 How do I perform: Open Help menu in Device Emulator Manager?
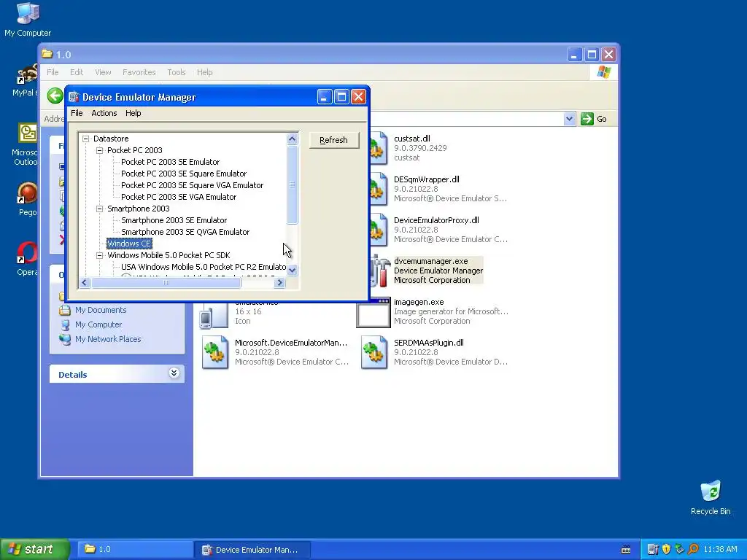click(x=133, y=113)
